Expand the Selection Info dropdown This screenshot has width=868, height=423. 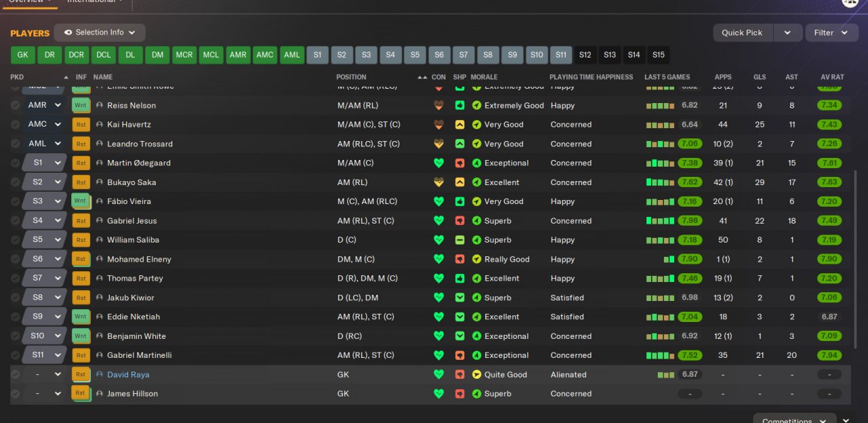(100, 33)
